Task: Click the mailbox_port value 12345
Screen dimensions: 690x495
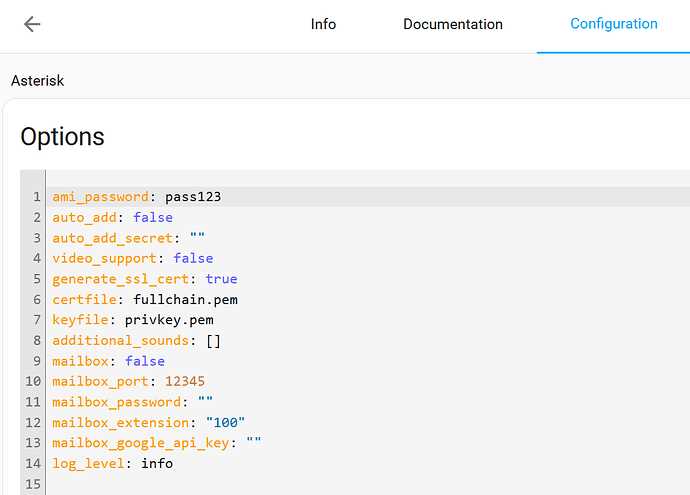Action: pyautogui.click(x=185, y=381)
